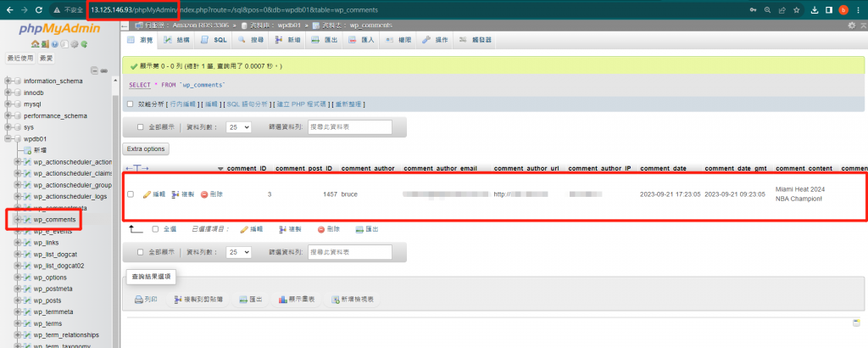The height and width of the screenshot is (348, 868).
Task: Open navigation panel settings gear icon
Action: pyautogui.click(x=75, y=44)
